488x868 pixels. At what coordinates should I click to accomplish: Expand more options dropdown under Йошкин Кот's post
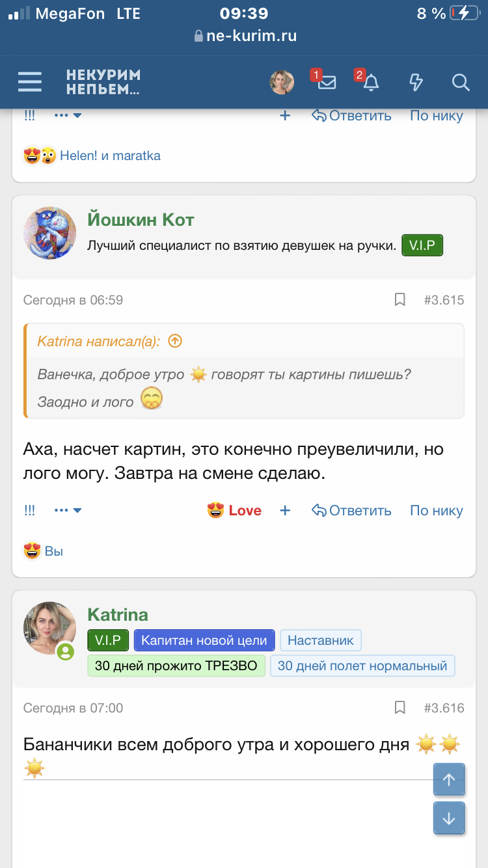(x=68, y=511)
